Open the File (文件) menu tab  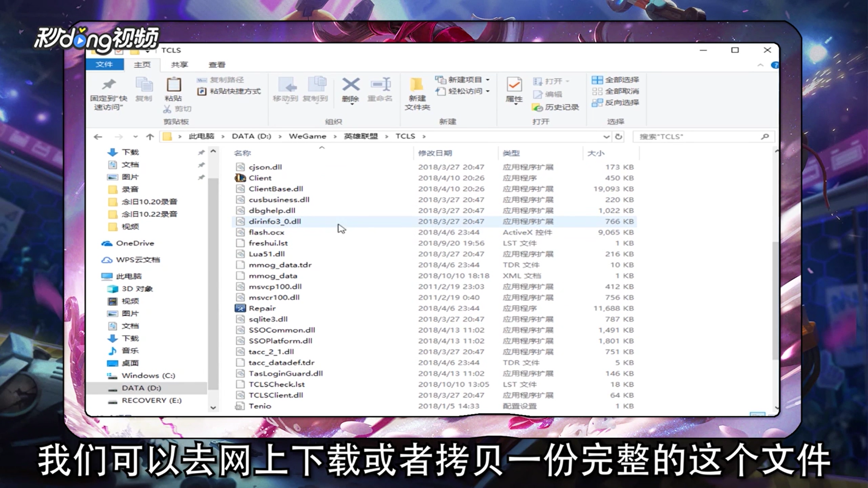[x=104, y=65]
